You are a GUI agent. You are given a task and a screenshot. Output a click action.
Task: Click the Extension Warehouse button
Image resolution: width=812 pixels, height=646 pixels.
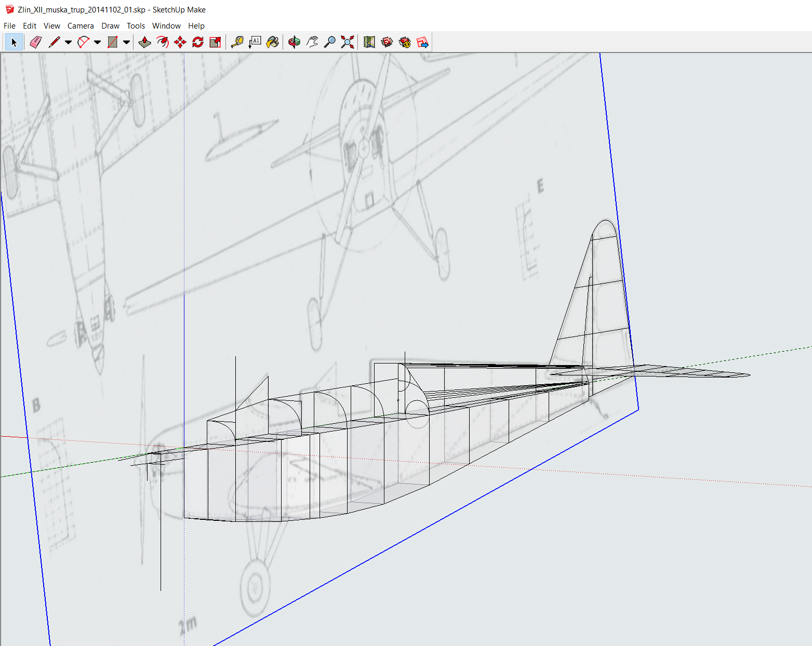click(405, 42)
